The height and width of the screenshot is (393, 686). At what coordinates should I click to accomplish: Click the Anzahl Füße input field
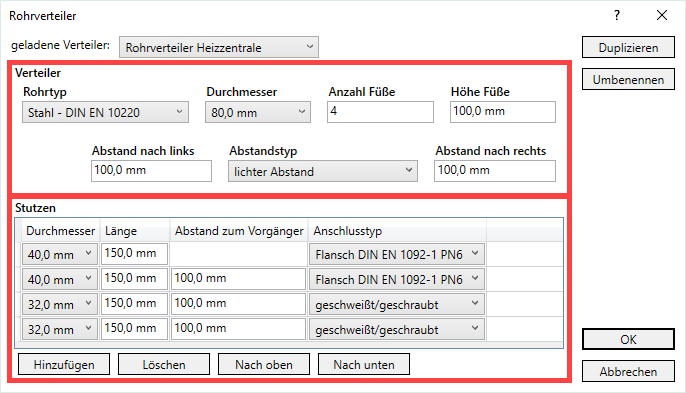pyautogui.click(x=380, y=112)
